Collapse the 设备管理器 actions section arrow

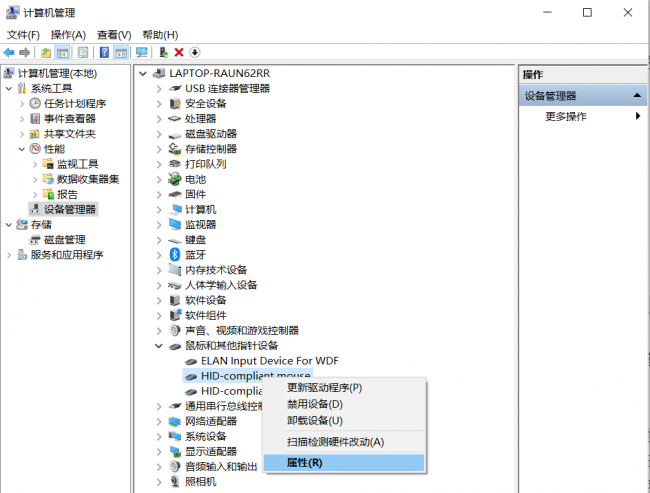(637, 95)
